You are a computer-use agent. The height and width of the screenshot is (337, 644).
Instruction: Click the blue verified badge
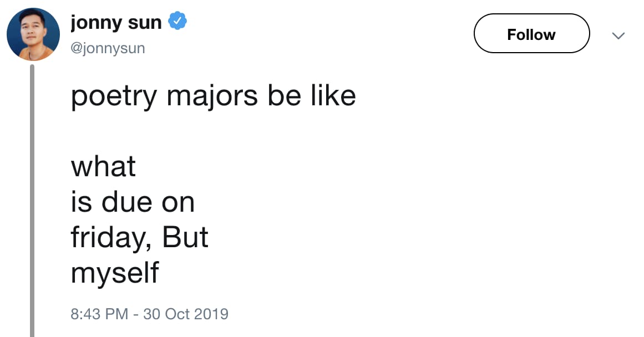click(178, 22)
